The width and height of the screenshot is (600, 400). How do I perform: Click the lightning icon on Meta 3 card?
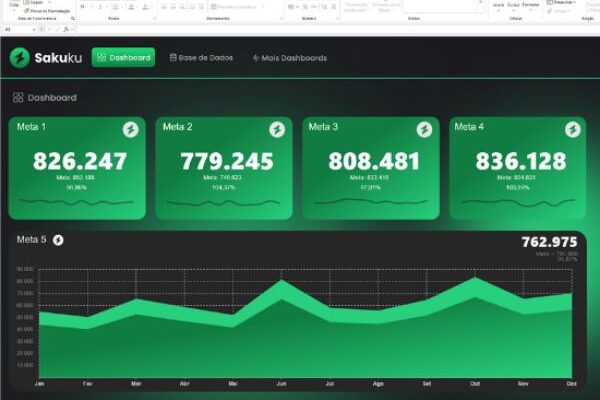(x=424, y=129)
